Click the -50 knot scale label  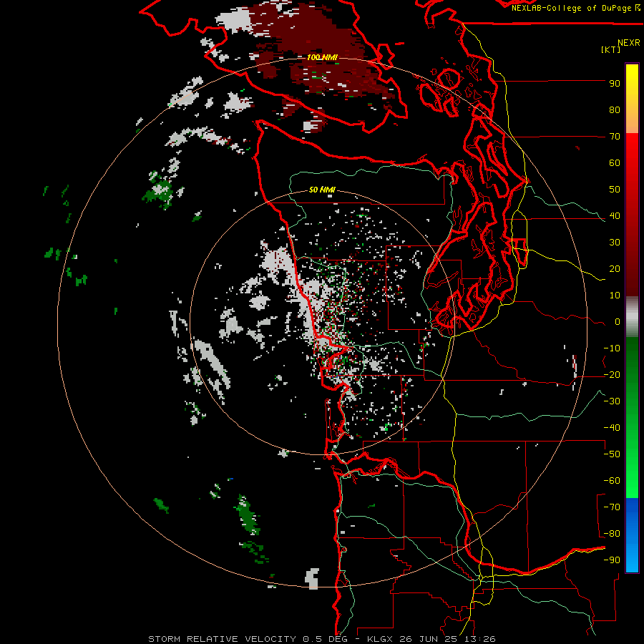click(x=612, y=454)
